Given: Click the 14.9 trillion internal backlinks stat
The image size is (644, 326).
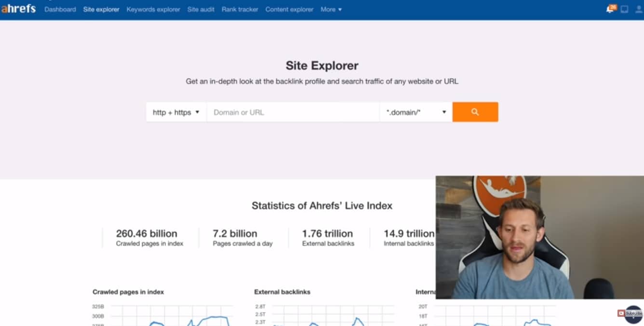Looking at the screenshot, I should [x=409, y=238].
